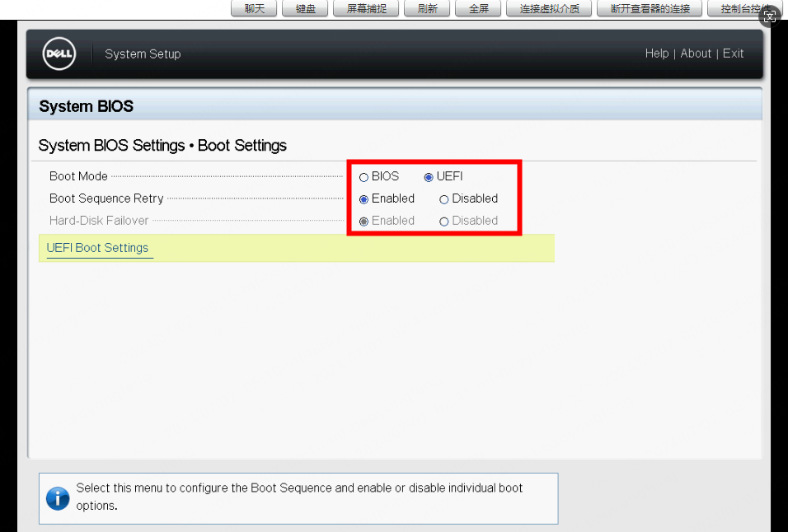
Task: Click the System Setup title text
Action: 143,54
